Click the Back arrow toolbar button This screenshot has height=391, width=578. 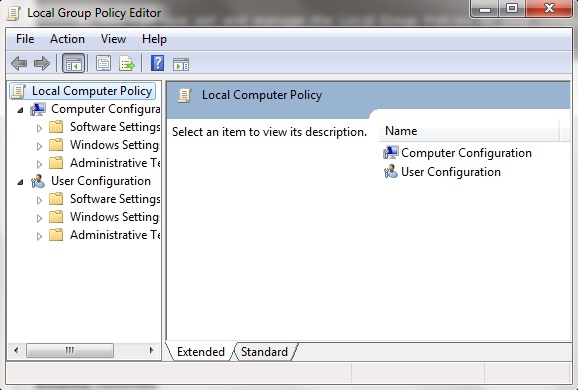pyautogui.click(x=19, y=63)
